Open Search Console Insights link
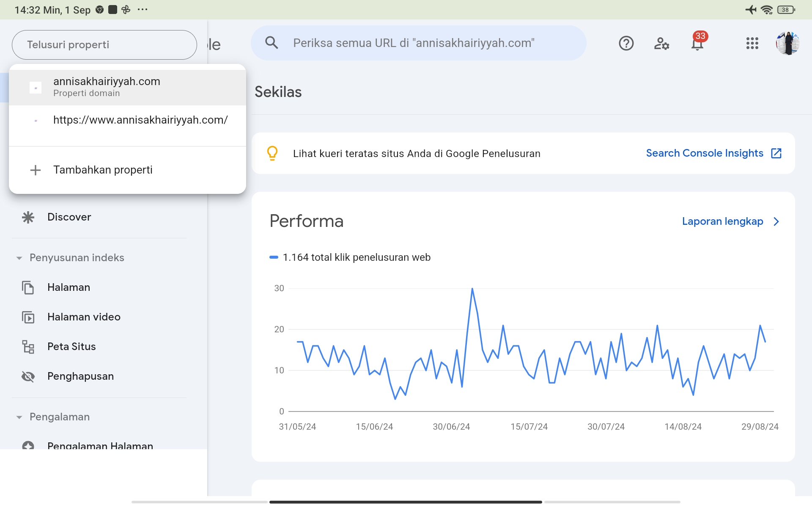The height and width of the screenshot is (508, 812). (x=705, y=153)
